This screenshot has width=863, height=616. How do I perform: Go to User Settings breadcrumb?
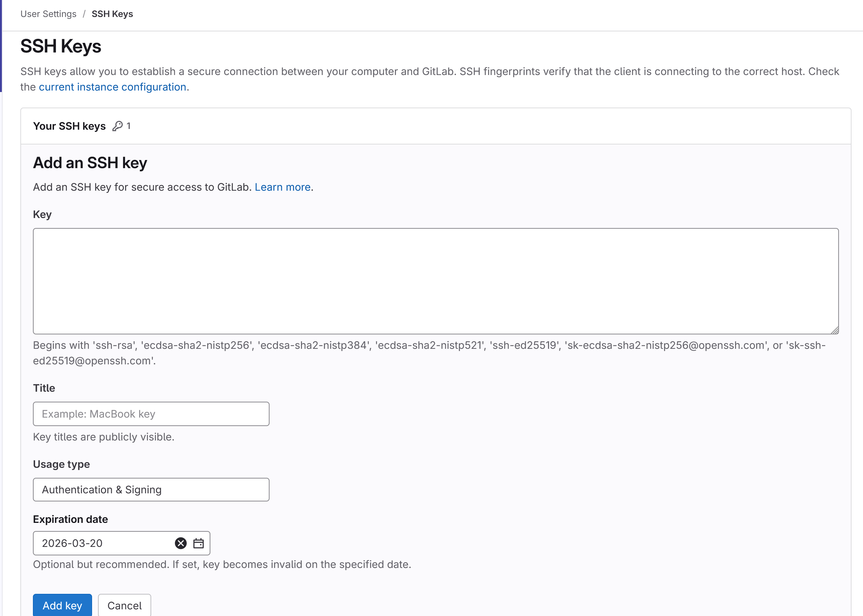click(48, 14)
